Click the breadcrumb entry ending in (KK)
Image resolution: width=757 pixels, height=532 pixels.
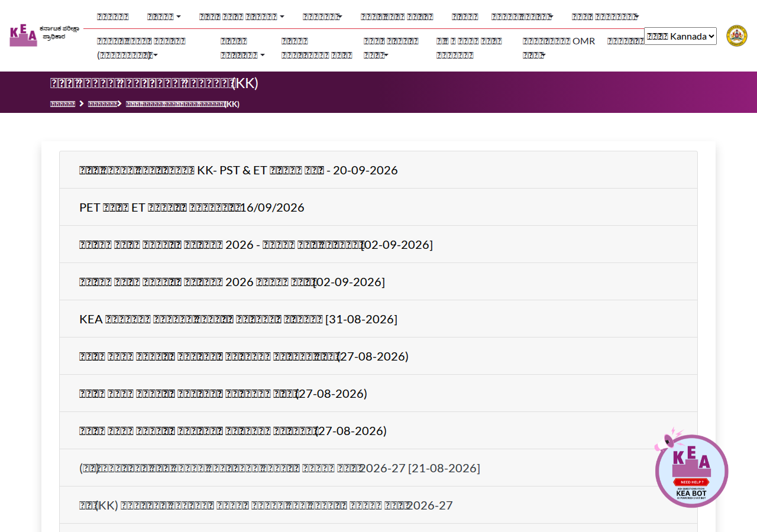point(183,104)
